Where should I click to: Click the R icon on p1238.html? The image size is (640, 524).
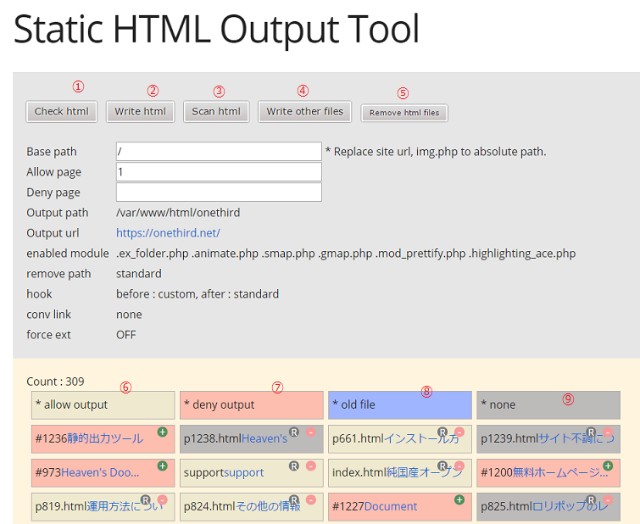tap(294, 433)
